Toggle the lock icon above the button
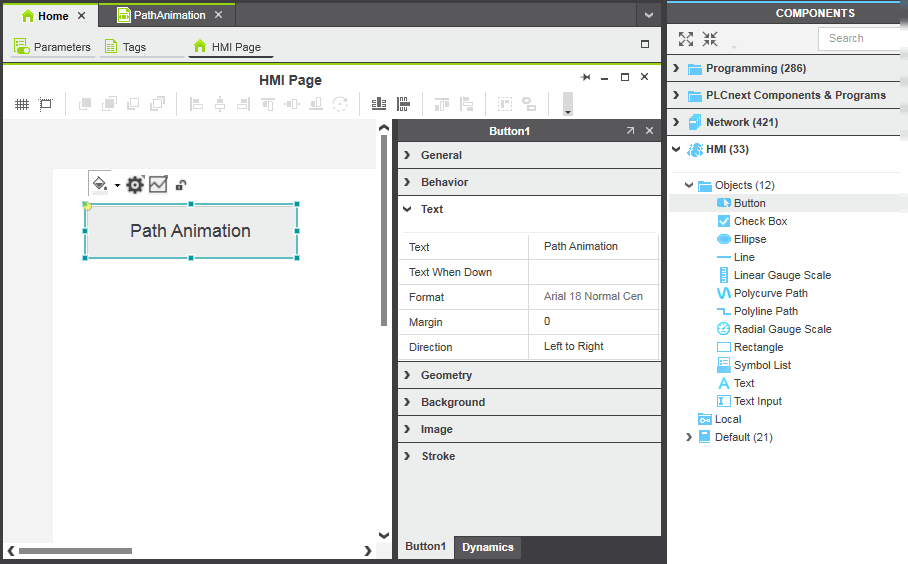Viewport: 908px width, 564px height. point(181,185)
